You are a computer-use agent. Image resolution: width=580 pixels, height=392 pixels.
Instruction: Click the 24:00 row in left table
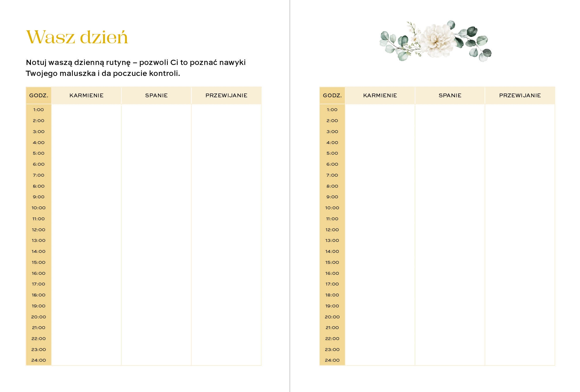144,360
